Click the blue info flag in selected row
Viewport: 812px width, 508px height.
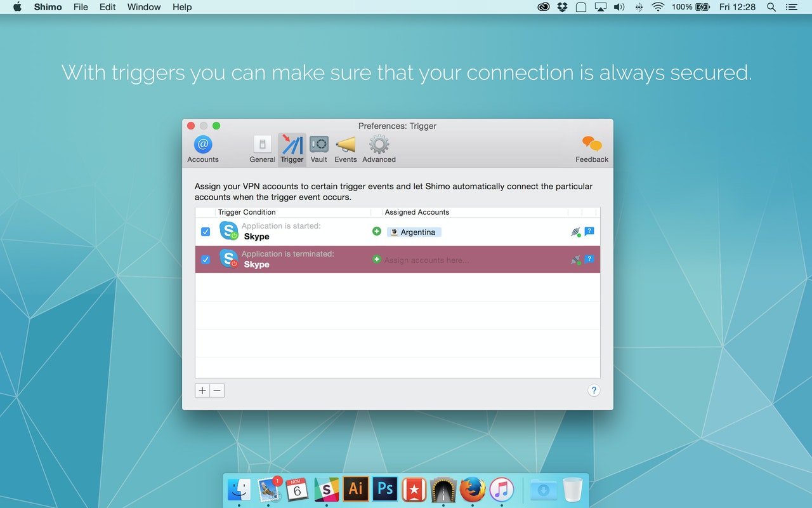click(x=589, y=259)
